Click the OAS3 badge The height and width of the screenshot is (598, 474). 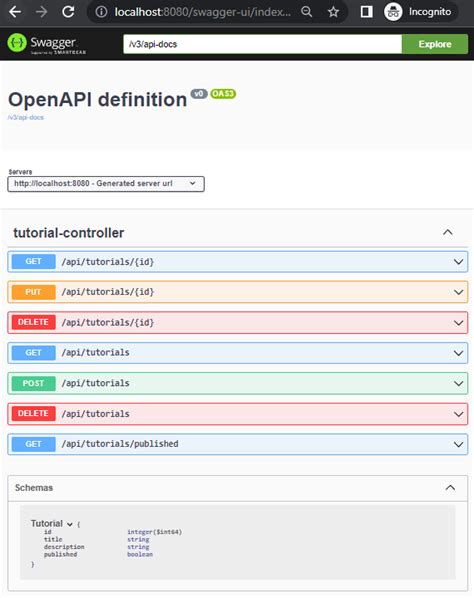(x=223, y=94)
